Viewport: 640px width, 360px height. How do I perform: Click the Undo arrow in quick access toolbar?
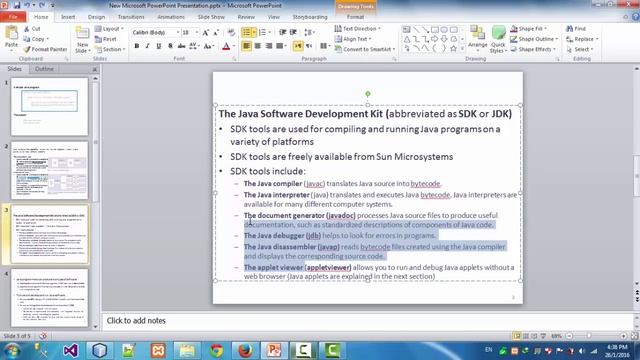27,5
